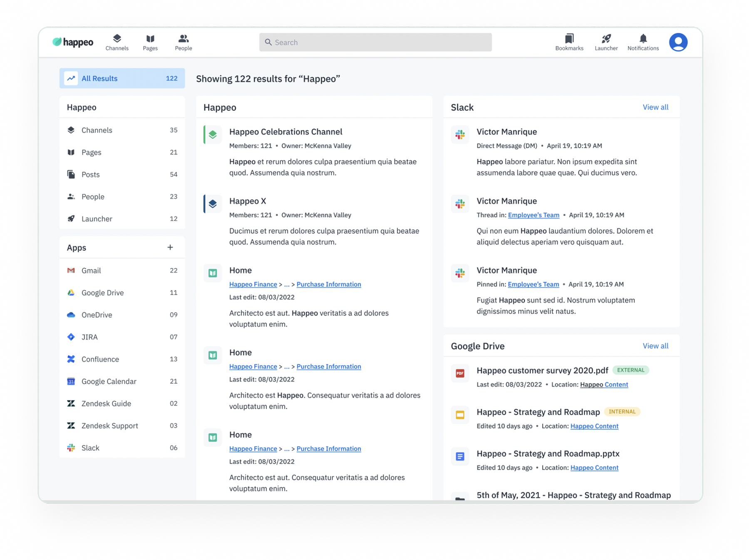
Task: Open the Pages icon in top navigation
Action: pyautogui.click(x=150, y=42)
